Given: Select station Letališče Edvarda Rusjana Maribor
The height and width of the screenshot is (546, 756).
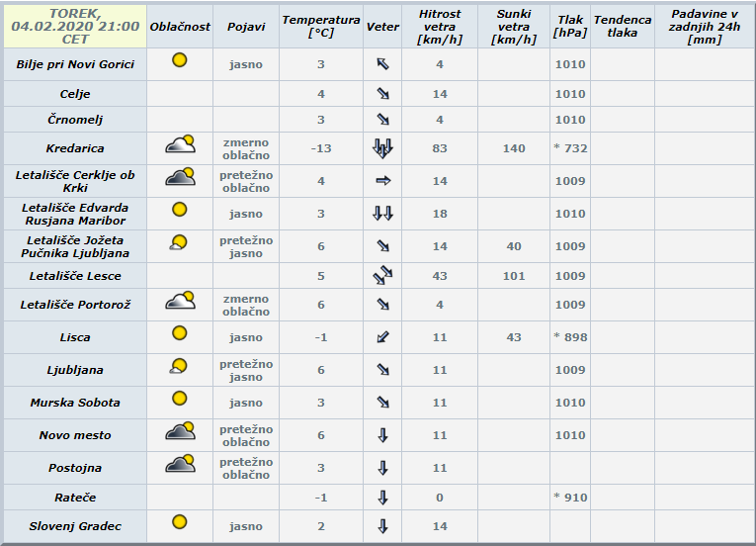Looking at the screenshot, I should click(x=75, y=214).
